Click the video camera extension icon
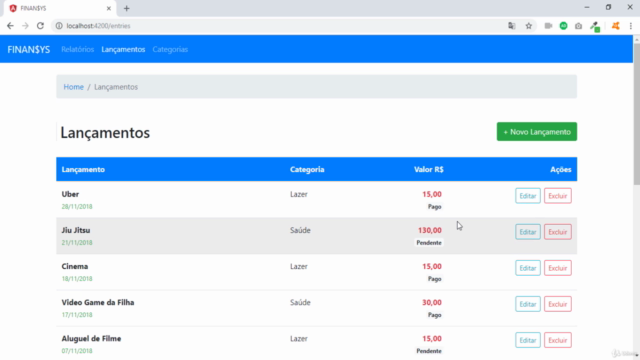This screenshot has width=640, height=360. click(548, 26)
